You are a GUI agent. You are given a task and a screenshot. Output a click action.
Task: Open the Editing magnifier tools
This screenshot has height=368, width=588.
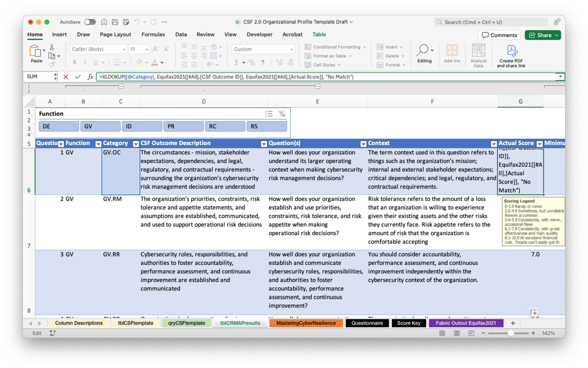[x=424, y=54]
